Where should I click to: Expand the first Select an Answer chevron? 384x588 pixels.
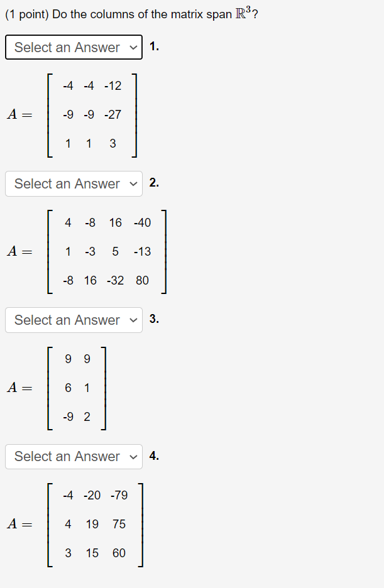[x=133, y=47]
